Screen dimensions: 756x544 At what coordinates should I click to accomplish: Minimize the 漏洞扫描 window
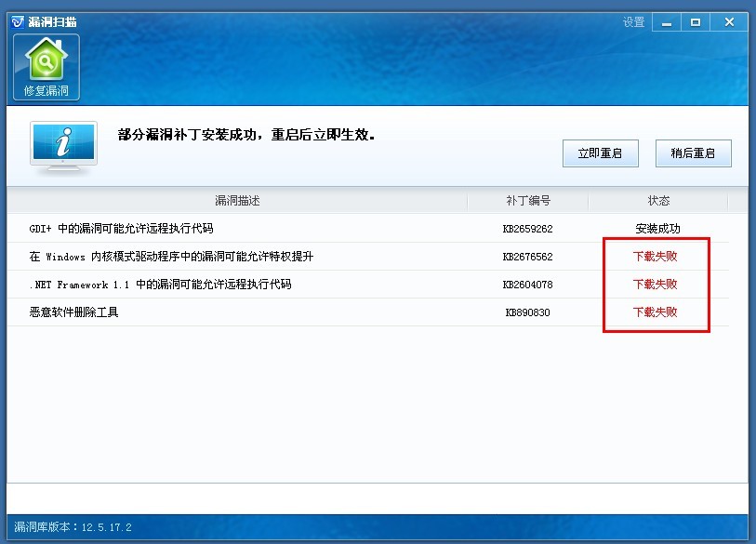666,20
